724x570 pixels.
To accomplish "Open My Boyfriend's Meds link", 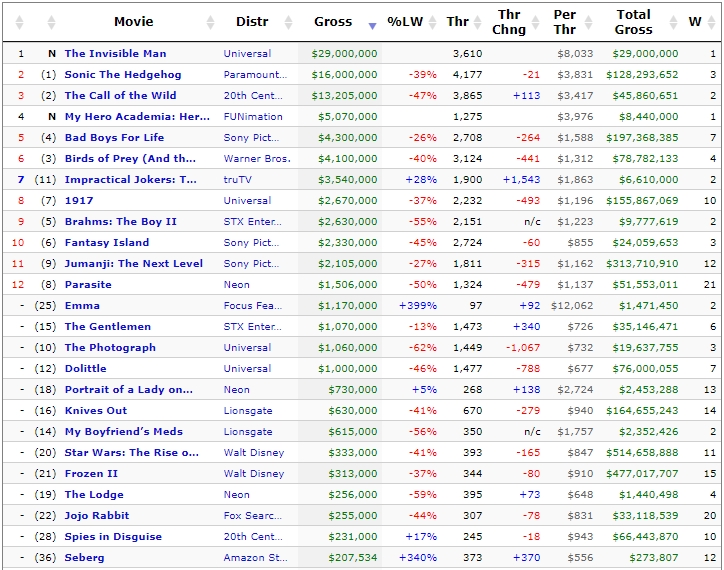I will click(x=124, y=432).
